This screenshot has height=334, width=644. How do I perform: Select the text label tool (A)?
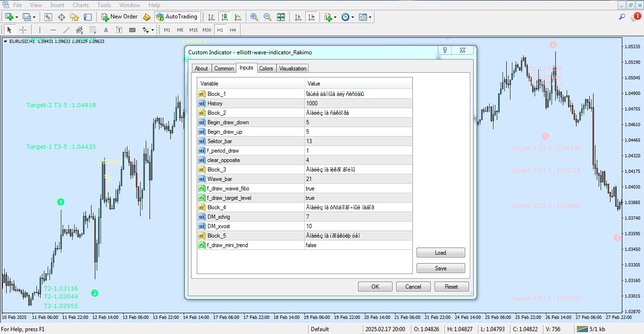(x=106, y=30)
